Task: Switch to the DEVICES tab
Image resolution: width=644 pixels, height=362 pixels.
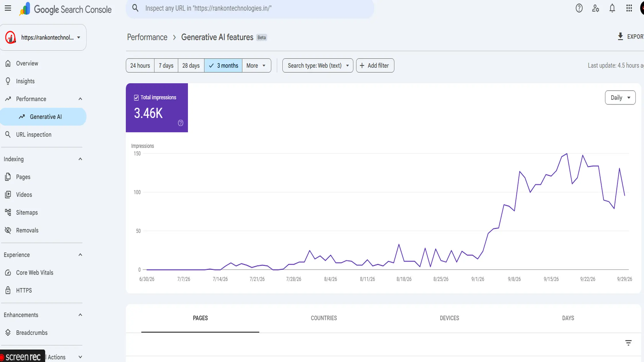Action: (x=449, y=318)
